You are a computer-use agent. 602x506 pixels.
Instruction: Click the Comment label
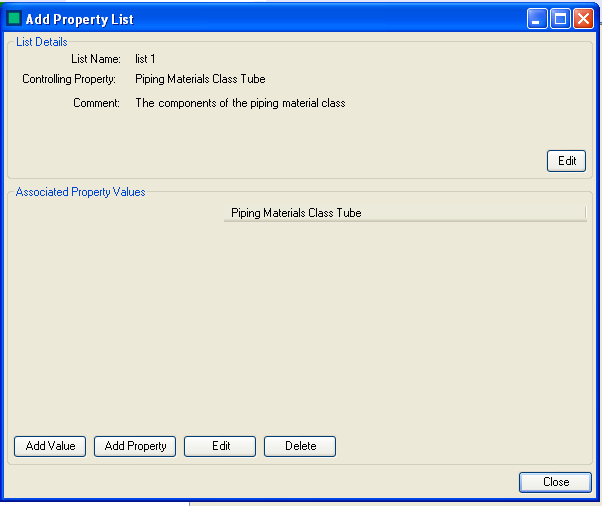pos(96,103)
